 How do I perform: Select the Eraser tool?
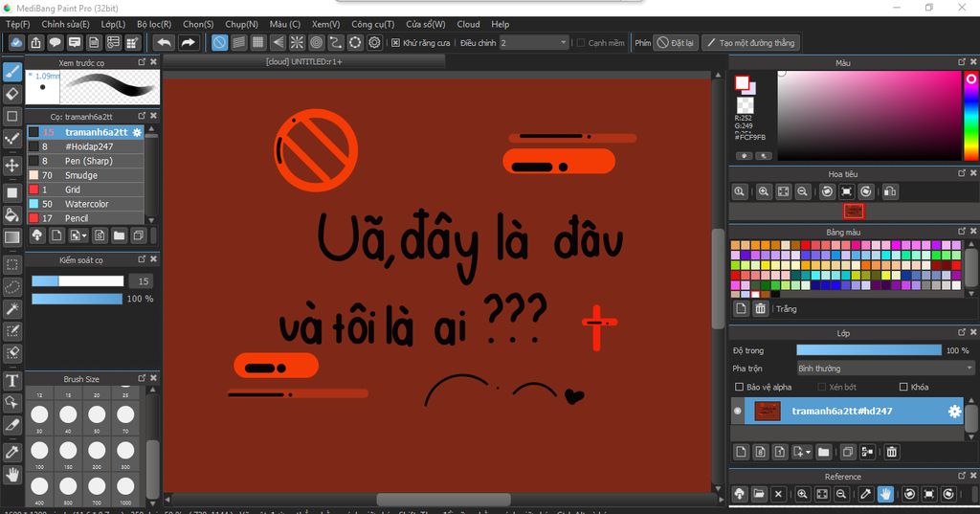pyautogui.click(x=11, y=95)
